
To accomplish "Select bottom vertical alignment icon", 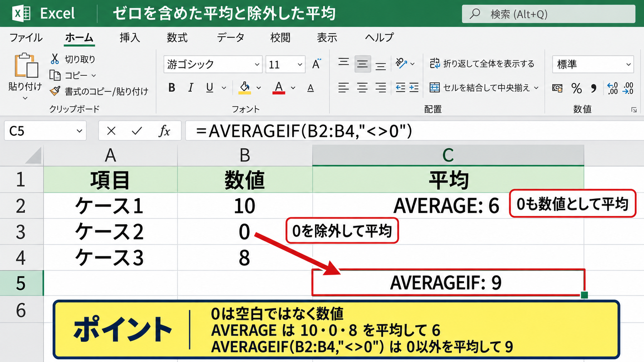I will pyautogui.click(x=381, y=66).
